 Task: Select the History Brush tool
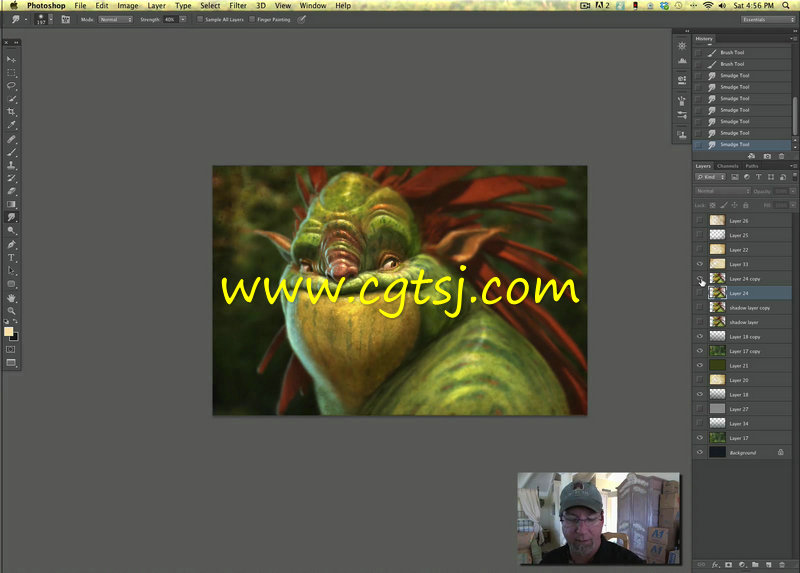coord(11,178)
